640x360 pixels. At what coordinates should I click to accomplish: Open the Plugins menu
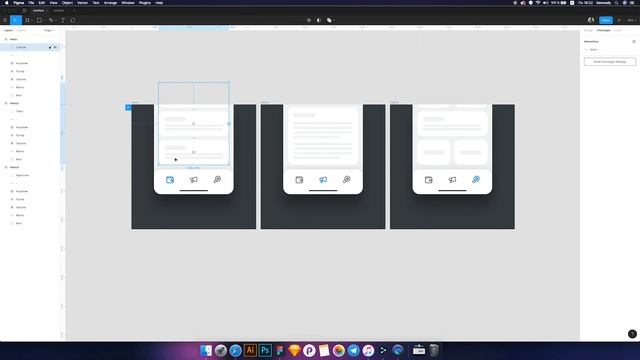[145, 2]
